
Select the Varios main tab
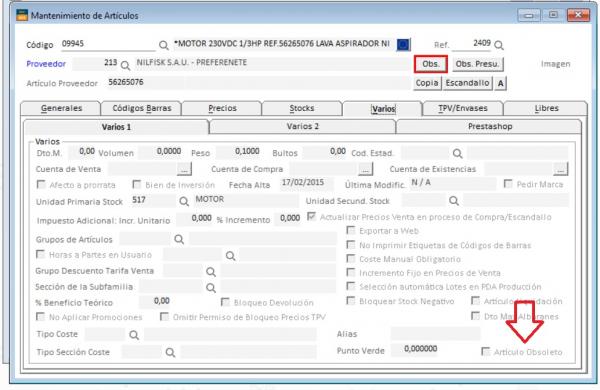point(383,109)
